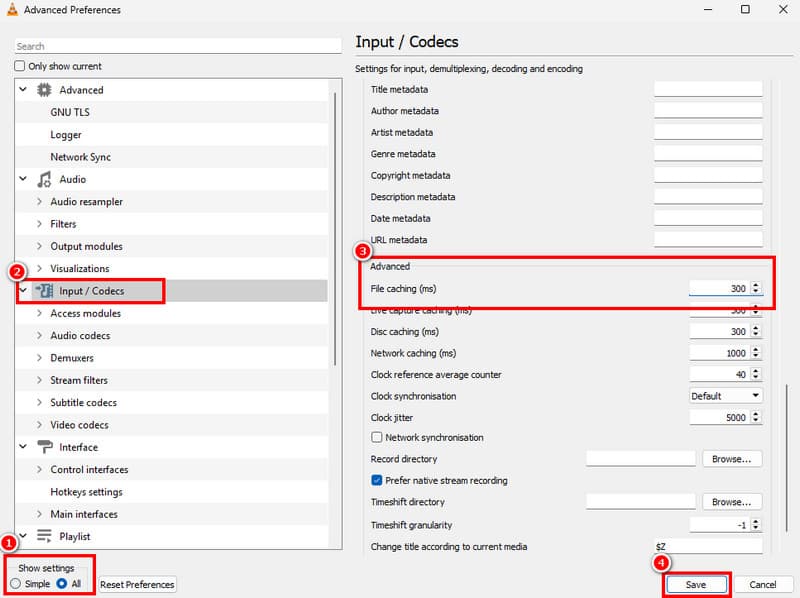Enable Network synchronisation
Screen dimensions: 800x598
point(377,437)
